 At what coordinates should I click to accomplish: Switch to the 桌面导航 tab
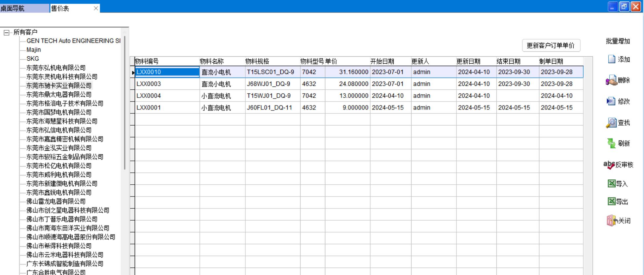[13, 8]
